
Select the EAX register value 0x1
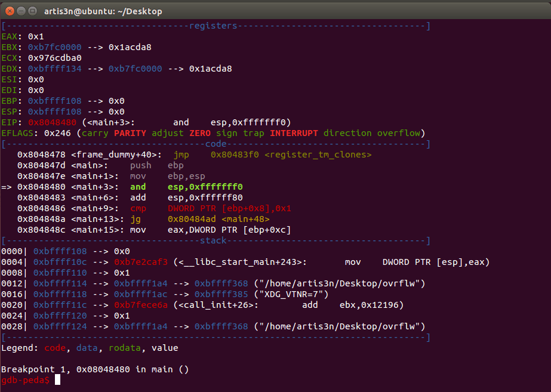[x=36, y=36]
